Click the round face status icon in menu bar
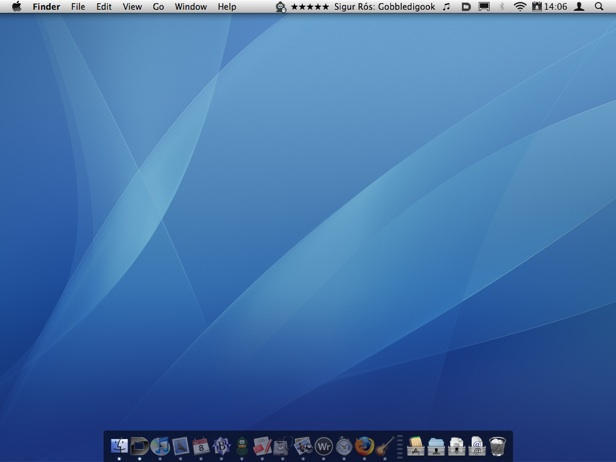Viewport: 616px width, 462px height. pos(280,7)
